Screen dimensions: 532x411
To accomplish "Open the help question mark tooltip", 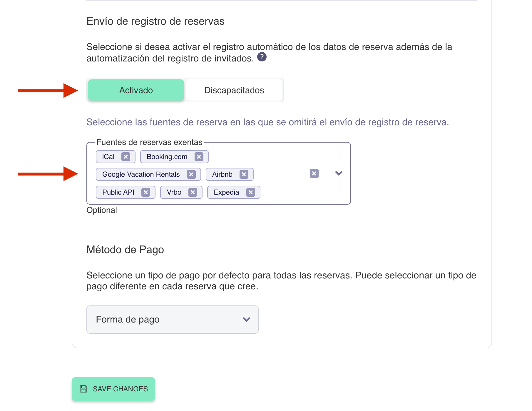I will click(262, 57).
